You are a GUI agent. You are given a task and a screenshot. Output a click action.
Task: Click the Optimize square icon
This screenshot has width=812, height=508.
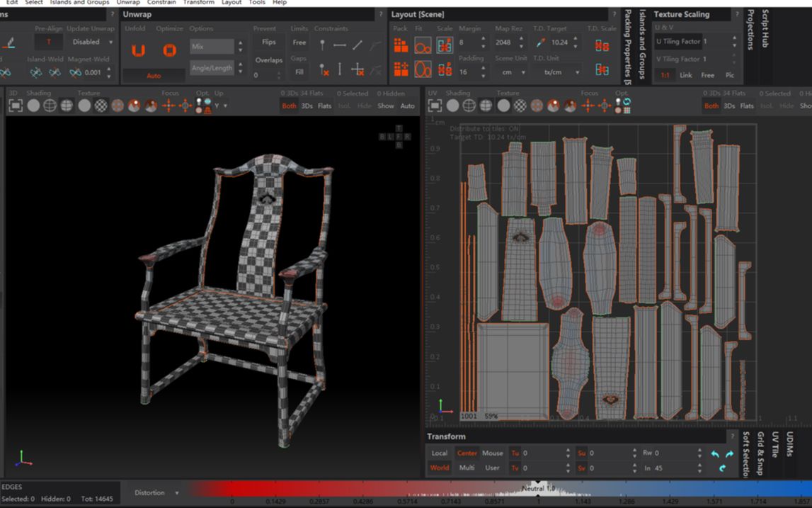coord(169,50)
